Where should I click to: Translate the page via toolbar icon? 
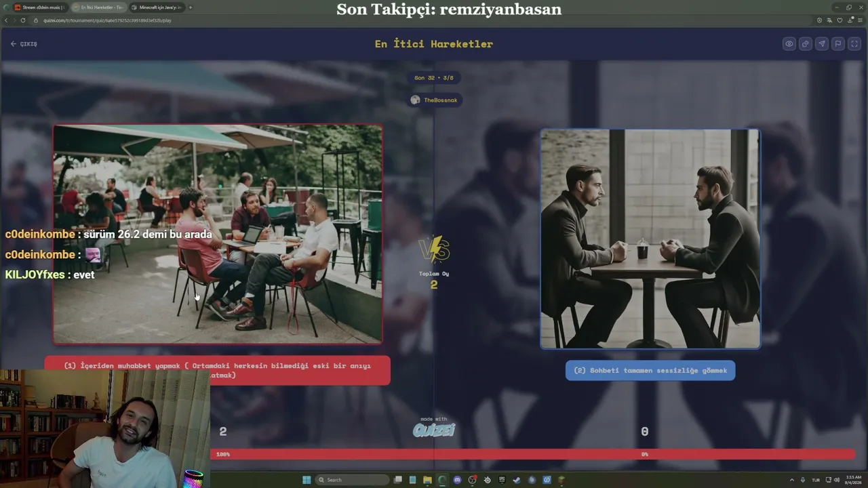point(828,20)
